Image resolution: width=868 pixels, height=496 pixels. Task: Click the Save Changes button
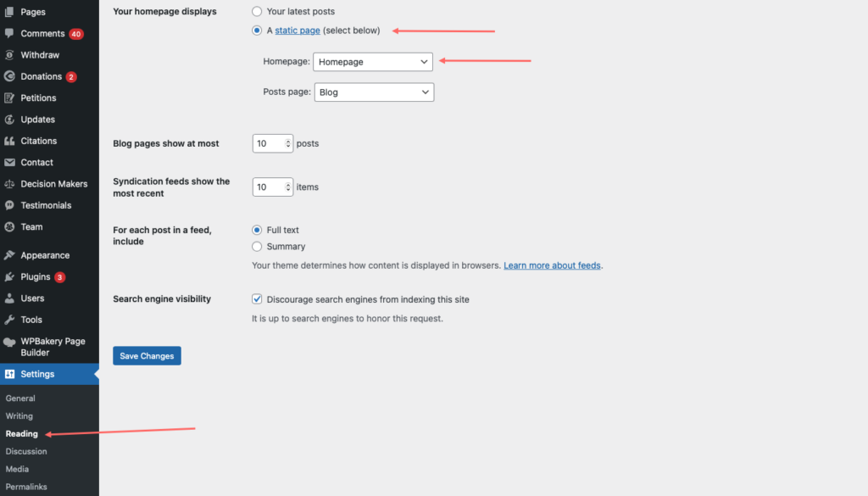(147, 356)
